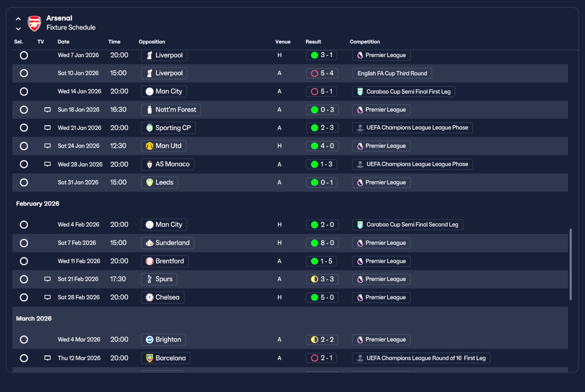
Task: Select the Sporting CP fixture radio
Action: click(x=24, y=128)
